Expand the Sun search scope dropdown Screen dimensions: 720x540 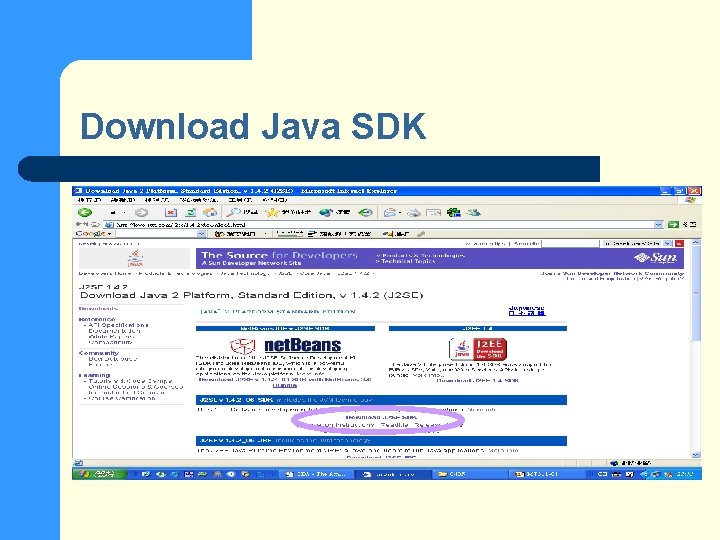668,243
